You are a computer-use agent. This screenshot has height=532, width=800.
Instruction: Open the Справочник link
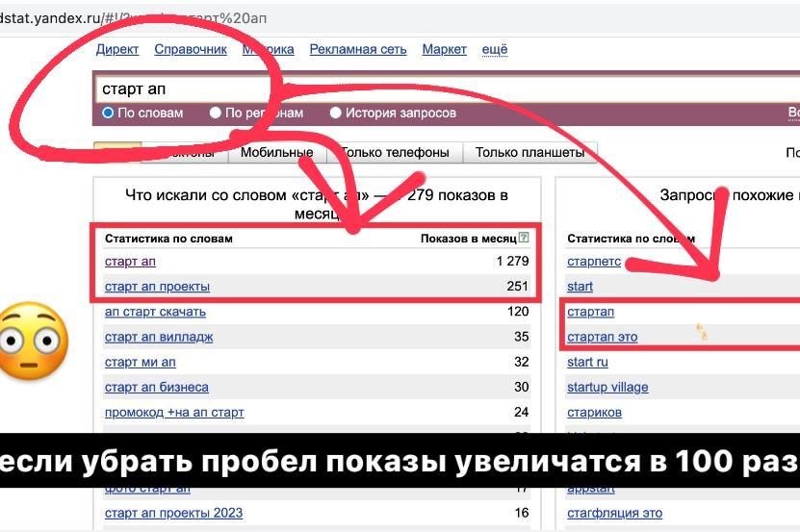(x=191, y=49)
